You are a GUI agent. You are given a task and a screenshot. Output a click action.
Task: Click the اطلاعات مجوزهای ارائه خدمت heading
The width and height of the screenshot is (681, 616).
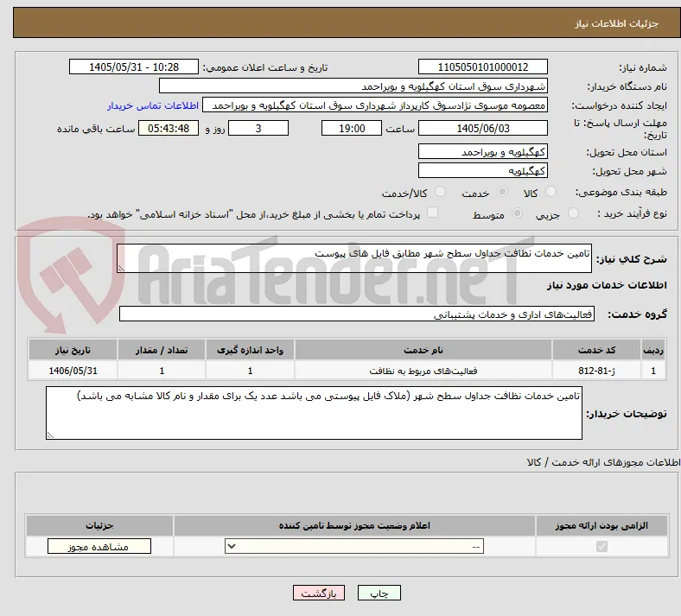(603, 463)
